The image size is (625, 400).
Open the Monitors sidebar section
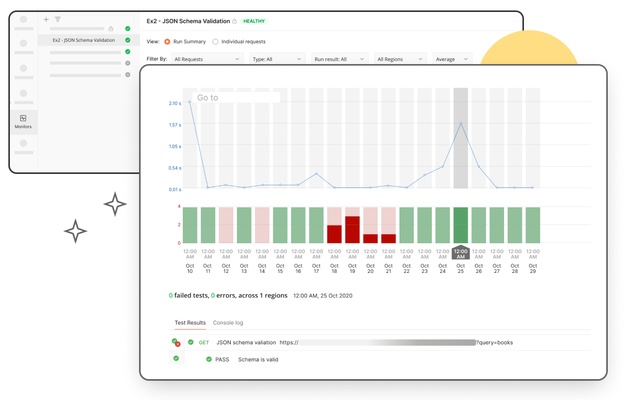click(x=22, y=121)
